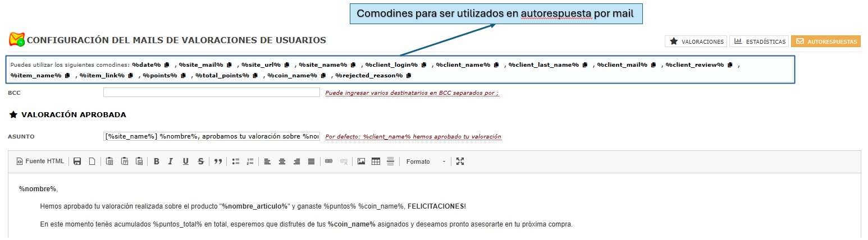
Task: Insert a table in the editor
Action: point(376,161)
